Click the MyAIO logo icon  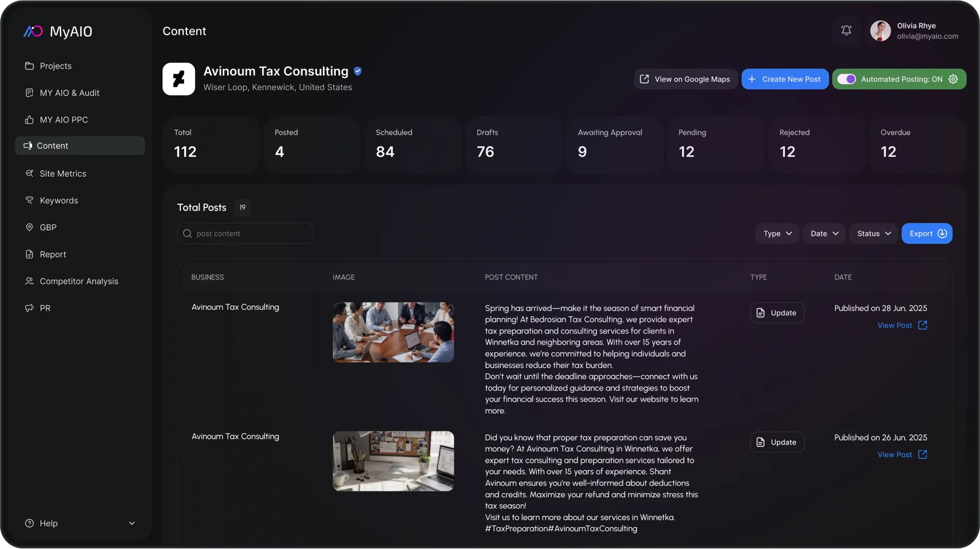pyautogui.click(x=33, y=31)
